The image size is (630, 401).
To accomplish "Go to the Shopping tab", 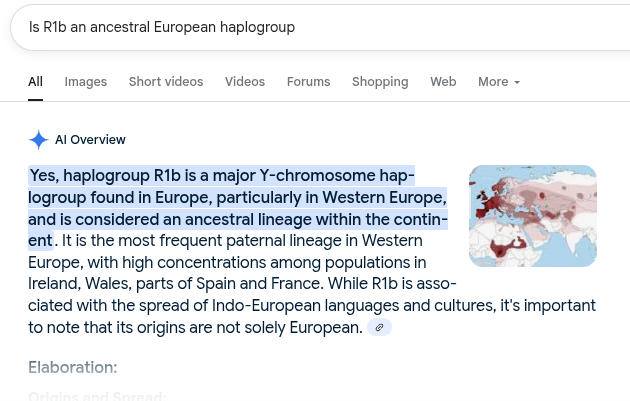I will (379, 82).
